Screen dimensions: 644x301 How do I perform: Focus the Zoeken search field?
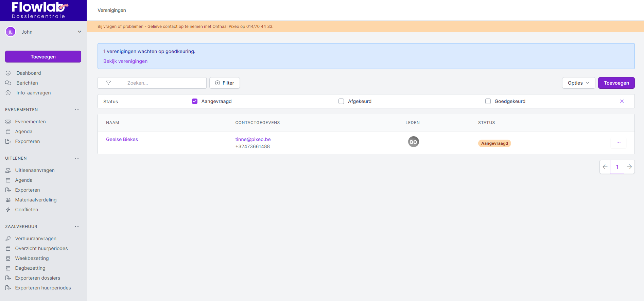(162, 83)
